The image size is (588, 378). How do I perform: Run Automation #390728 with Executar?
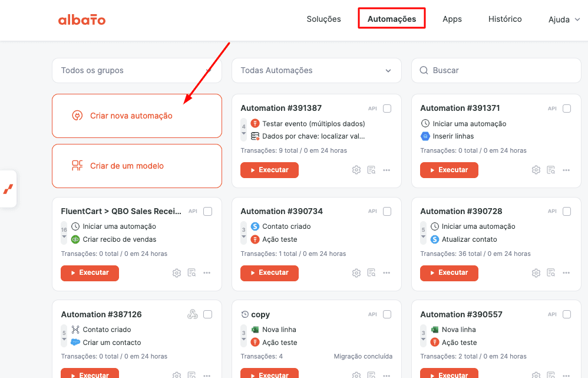(x=449, y=273)
